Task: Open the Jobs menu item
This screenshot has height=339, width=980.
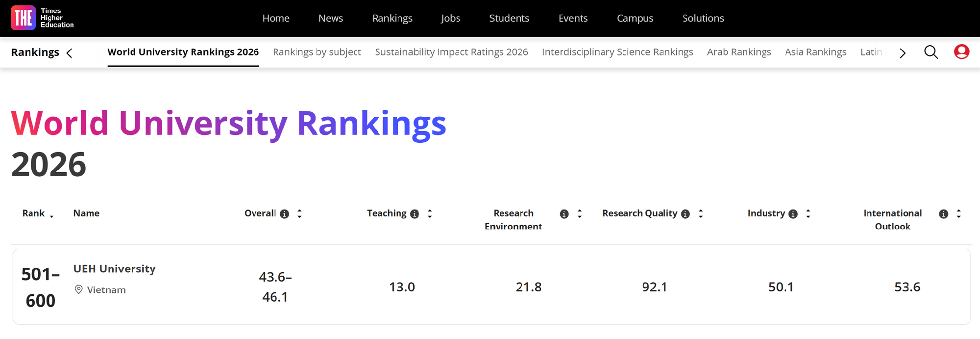Action: pyautogui.click(x=450, y=18)
